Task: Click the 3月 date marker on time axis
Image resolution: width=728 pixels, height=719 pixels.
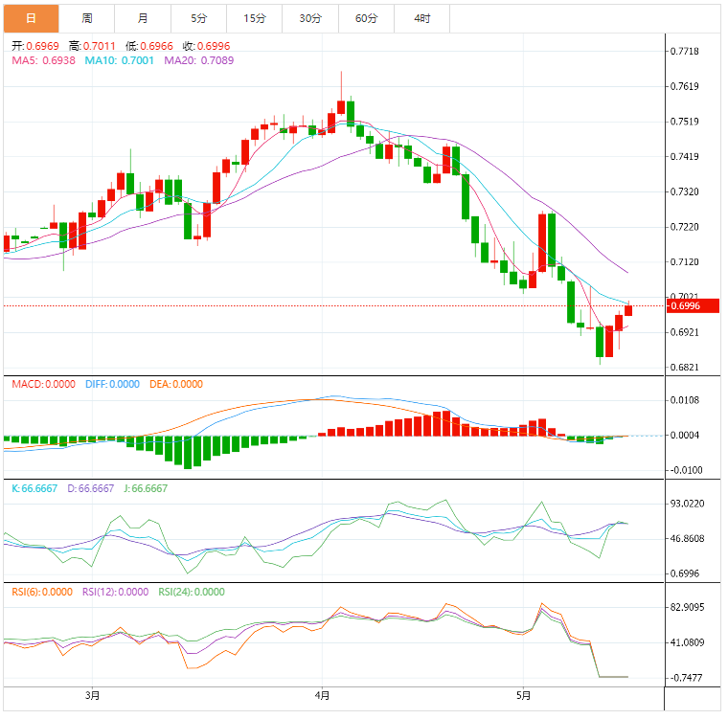Action: coord(92,695)
